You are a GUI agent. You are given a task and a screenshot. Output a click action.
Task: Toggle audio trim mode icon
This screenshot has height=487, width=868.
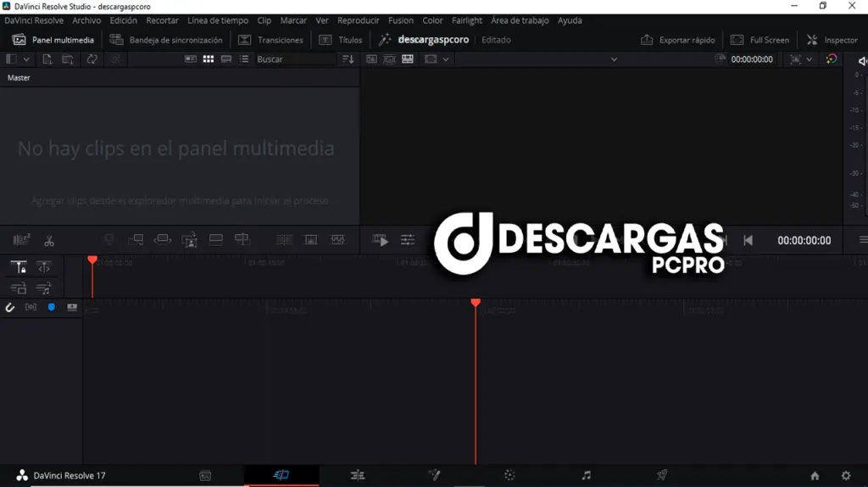tap(31, 307)
